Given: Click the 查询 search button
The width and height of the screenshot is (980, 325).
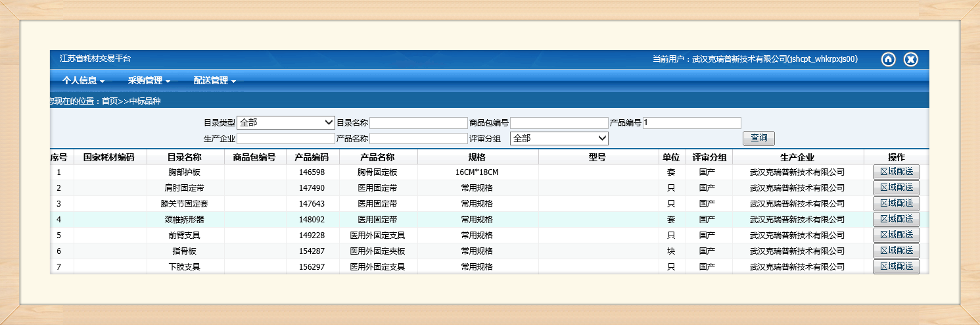Looking at the screenshot, I should [x=758, y=139].
